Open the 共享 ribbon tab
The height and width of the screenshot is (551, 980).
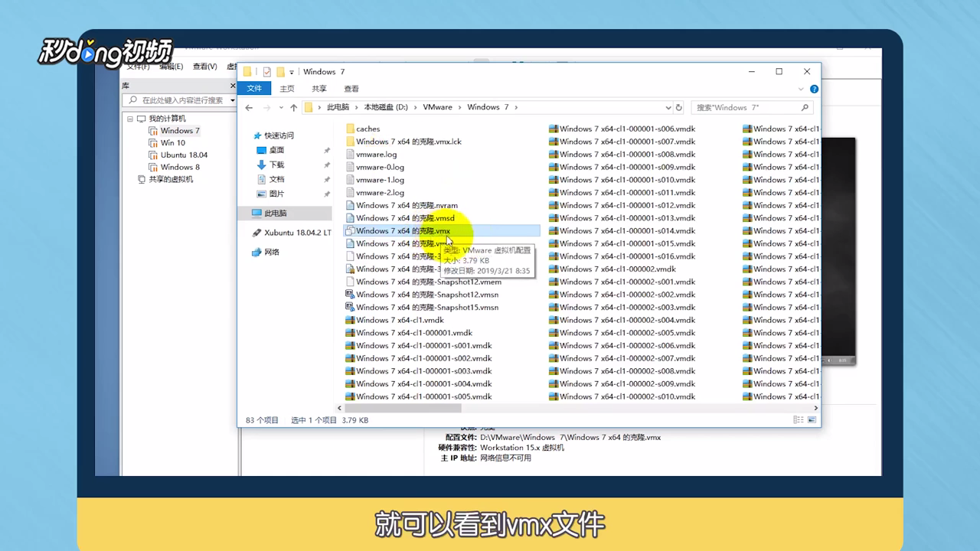coord(319,89)
